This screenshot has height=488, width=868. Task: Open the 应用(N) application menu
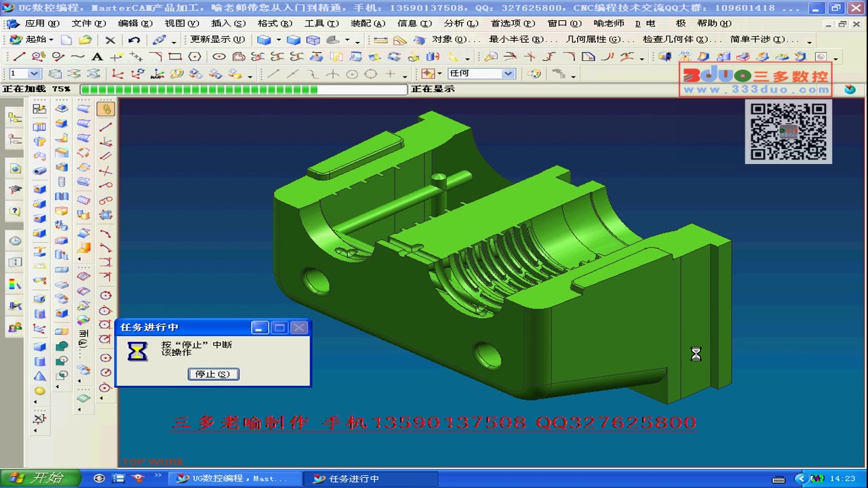pos(42,23)
